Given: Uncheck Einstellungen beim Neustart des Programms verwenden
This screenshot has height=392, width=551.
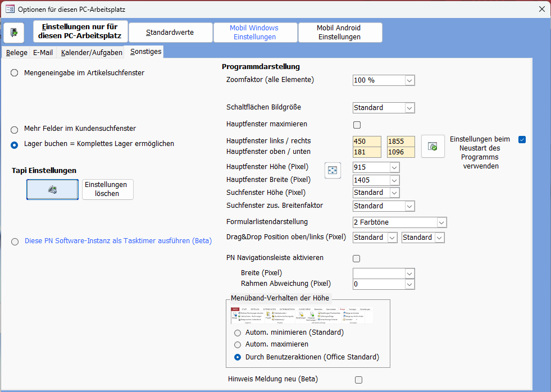Looking at the screenshot, I should coord(522,139).
